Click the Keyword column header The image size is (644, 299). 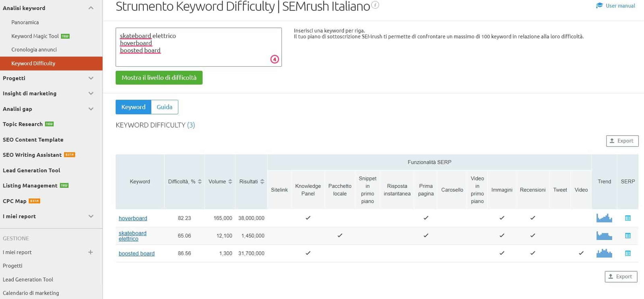tap(140, 182)
